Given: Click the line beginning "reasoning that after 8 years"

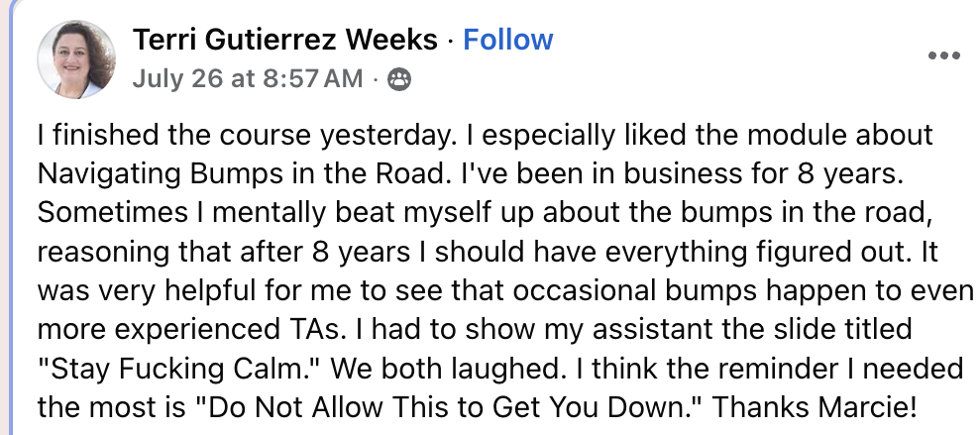Looking at the screenshot, I should click(x=488, y=252).
